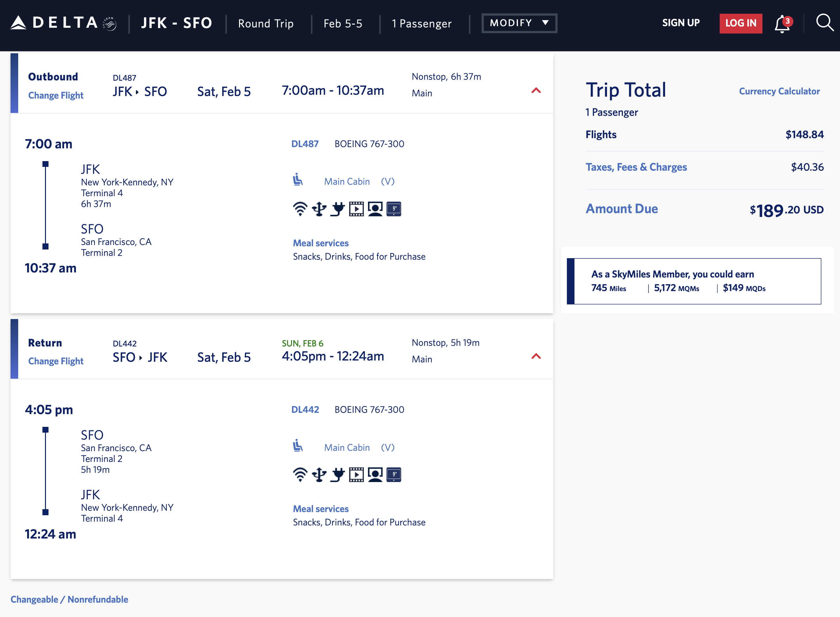Collapse the Outbound flight details
The height and width of the screenshot is (617, 840).
click(536, 90)
